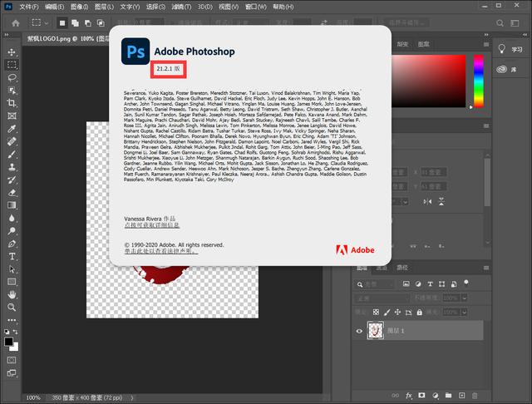Choose Subtract from Selection mode
Viewport: 532px width, 404px height.
pyautogui.click(x=88, y=23)
